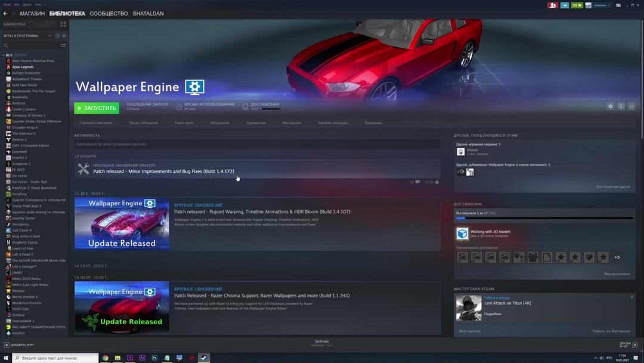Image resolution: width=644 pixels, height=363 pixels.
Task: Open the Razer Chroma Support patch headline
Action: [262, 296]
